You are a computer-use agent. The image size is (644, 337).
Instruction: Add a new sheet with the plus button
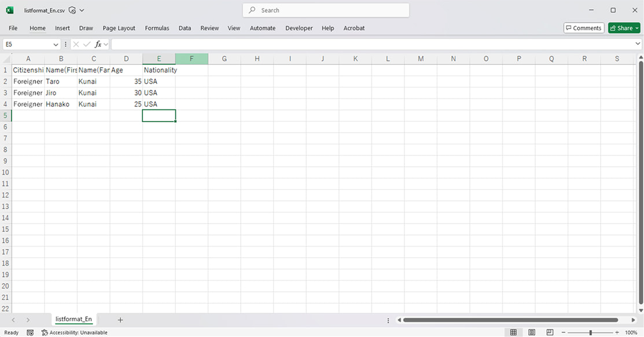point(120,319)
